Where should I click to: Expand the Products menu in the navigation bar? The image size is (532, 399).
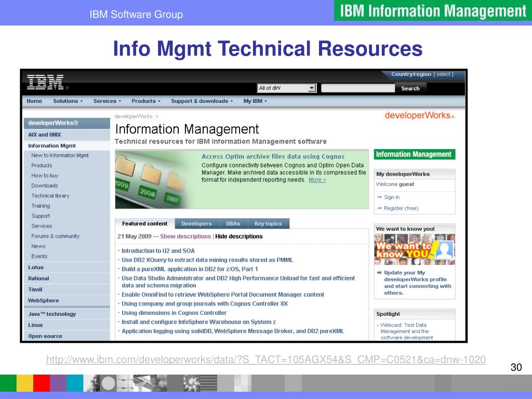[x=146, y=101]
